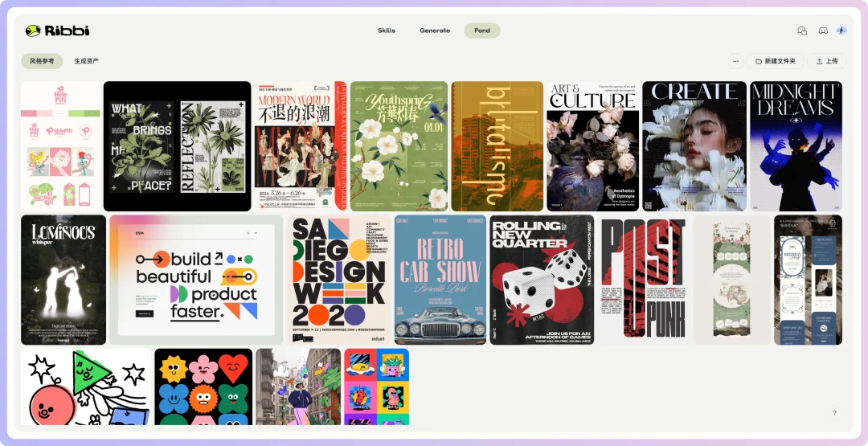
Task: Open the Rolling New Quarter dice poster
Action: click(x=542, y=280)
